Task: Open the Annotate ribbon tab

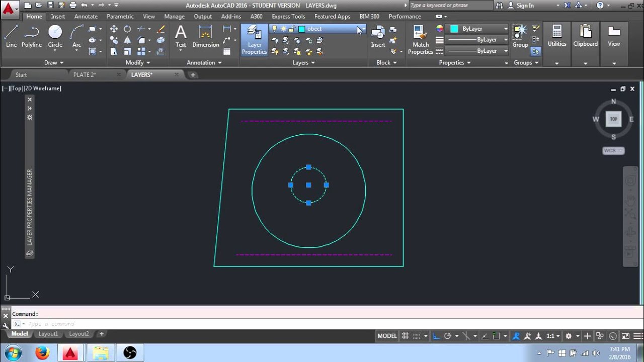Action: click(x=86, y=17)
